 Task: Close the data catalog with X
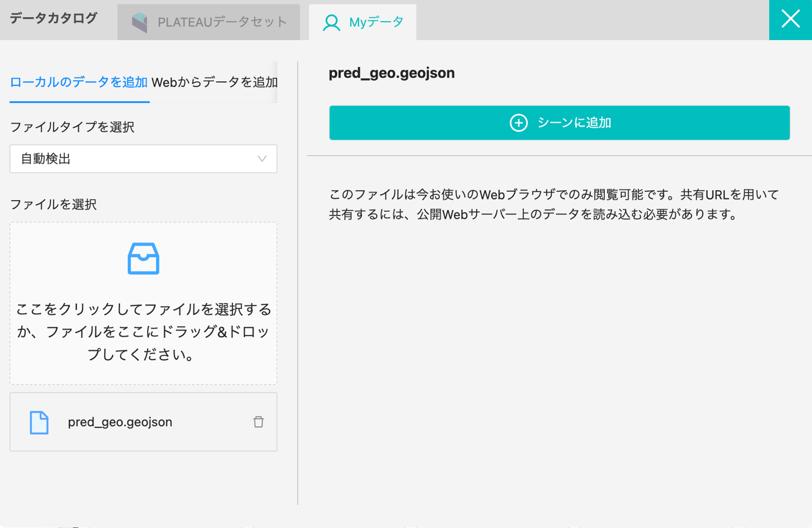790,19
